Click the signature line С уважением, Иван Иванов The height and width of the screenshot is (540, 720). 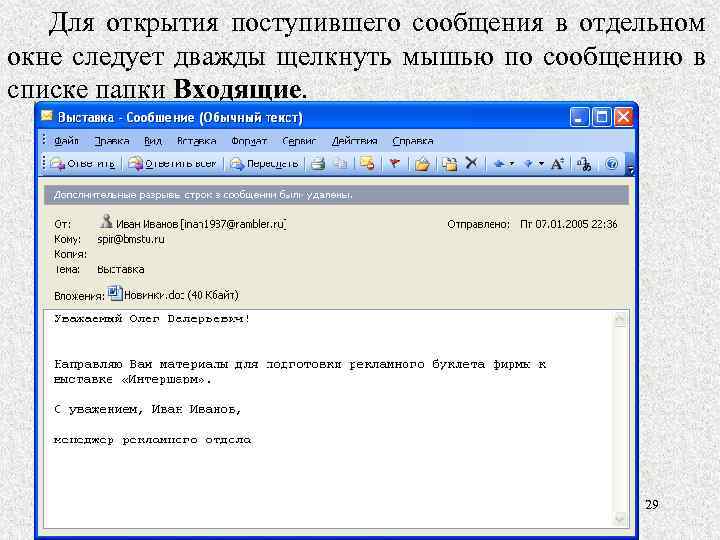(x=147, y=409)
